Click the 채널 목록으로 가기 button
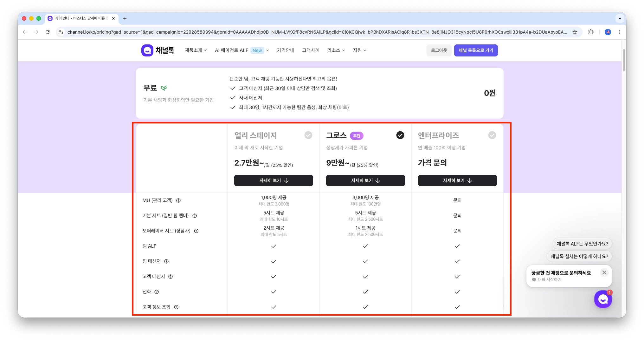 tap(476, 50)
